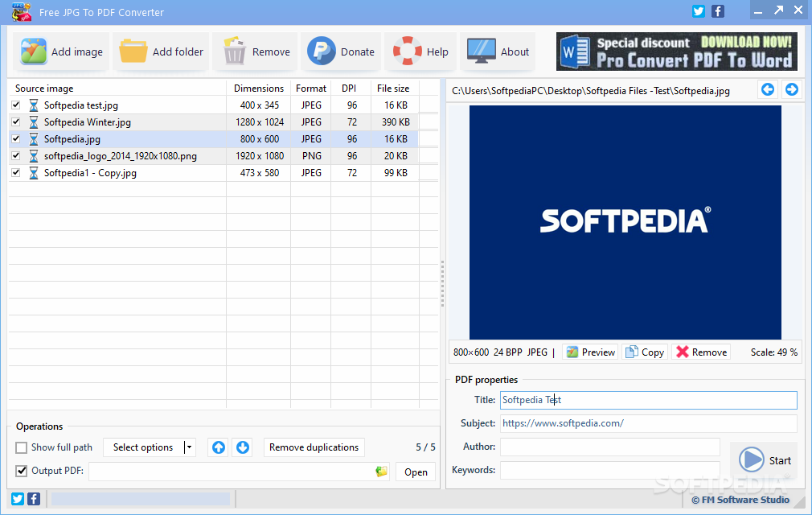Click the Twitter icon in the title bar

click(699, 11)
